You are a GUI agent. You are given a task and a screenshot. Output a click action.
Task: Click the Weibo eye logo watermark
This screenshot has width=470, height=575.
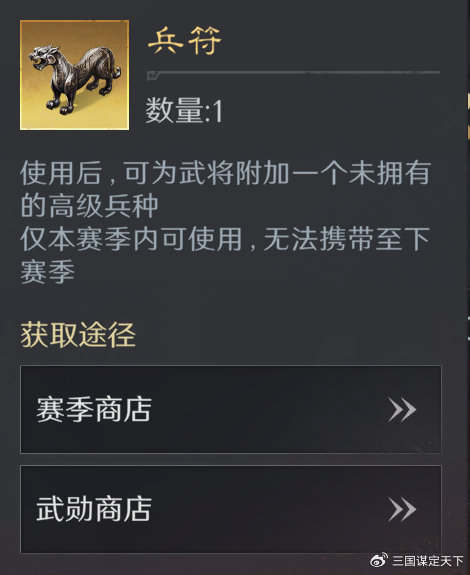click(379, 560)
